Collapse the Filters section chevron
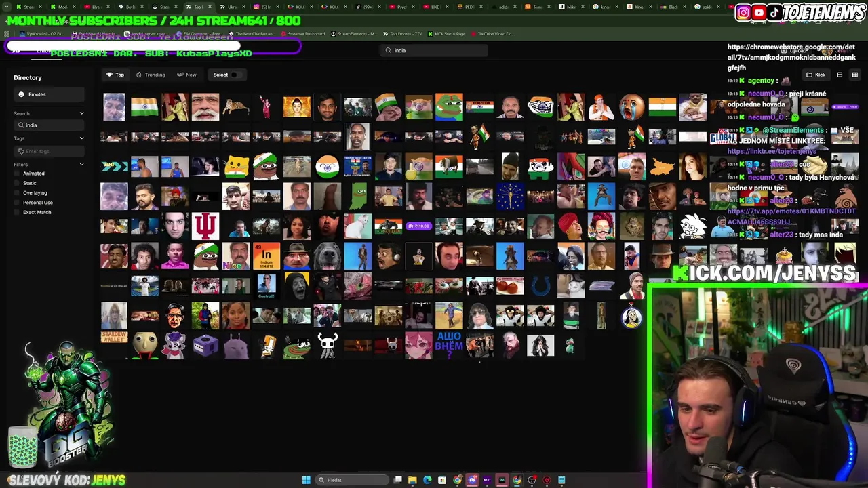Viewport: 868px width, 488px height. [x=81, y=164]
